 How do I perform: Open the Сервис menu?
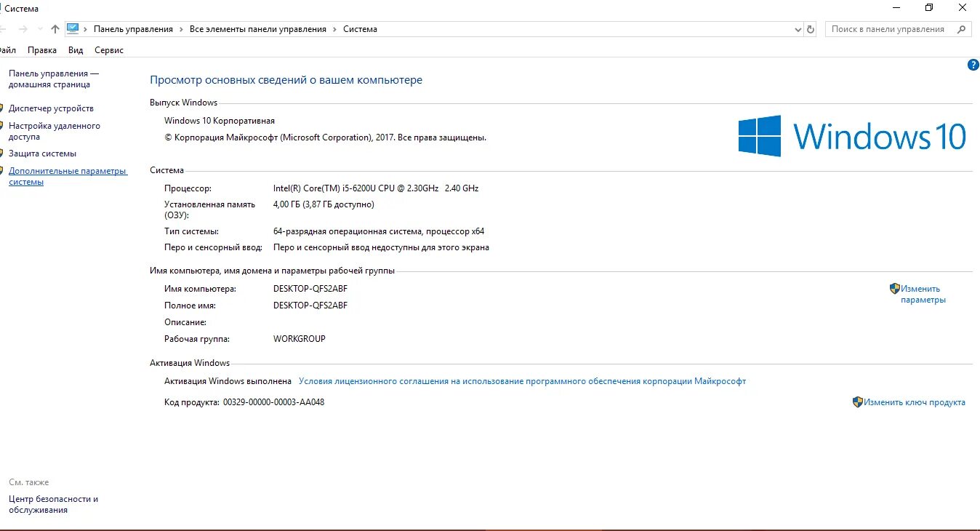(x=109, y=50)
